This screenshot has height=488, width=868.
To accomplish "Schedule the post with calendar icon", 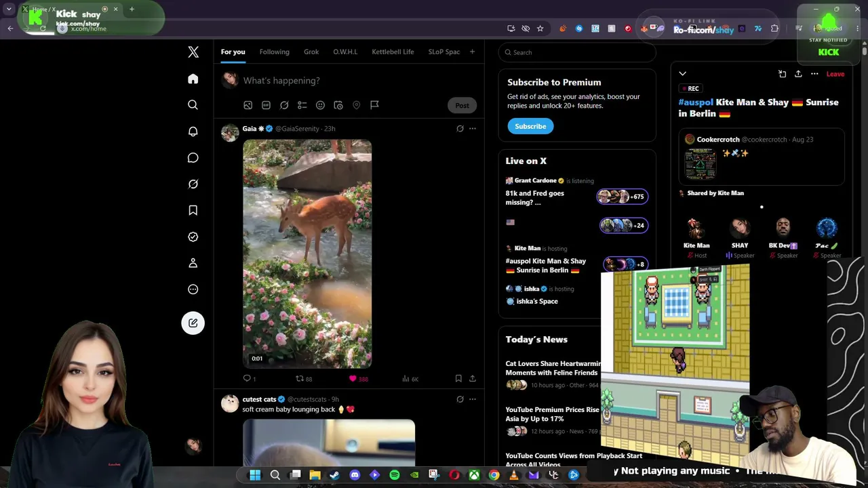I will click(338, 105).
